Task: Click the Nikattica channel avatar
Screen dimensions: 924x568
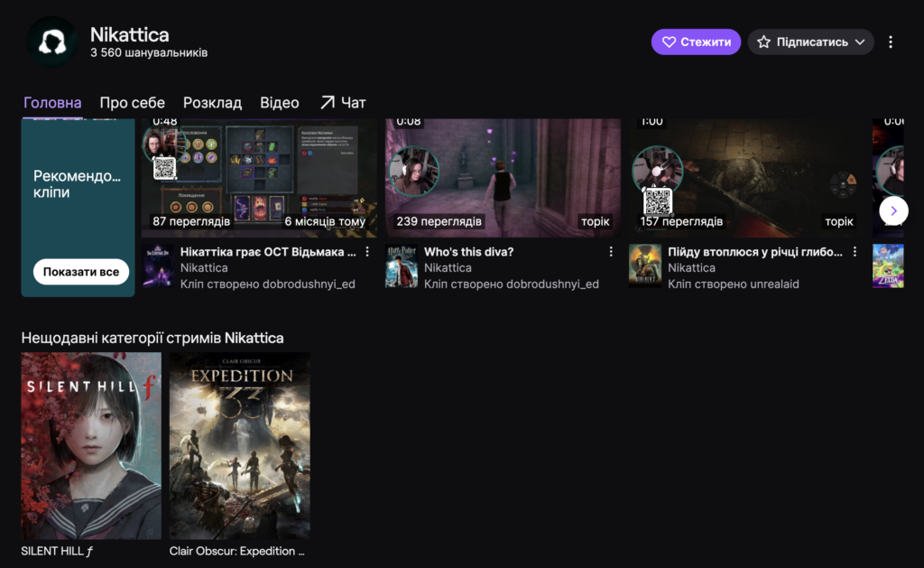Action: coord(51,42)
